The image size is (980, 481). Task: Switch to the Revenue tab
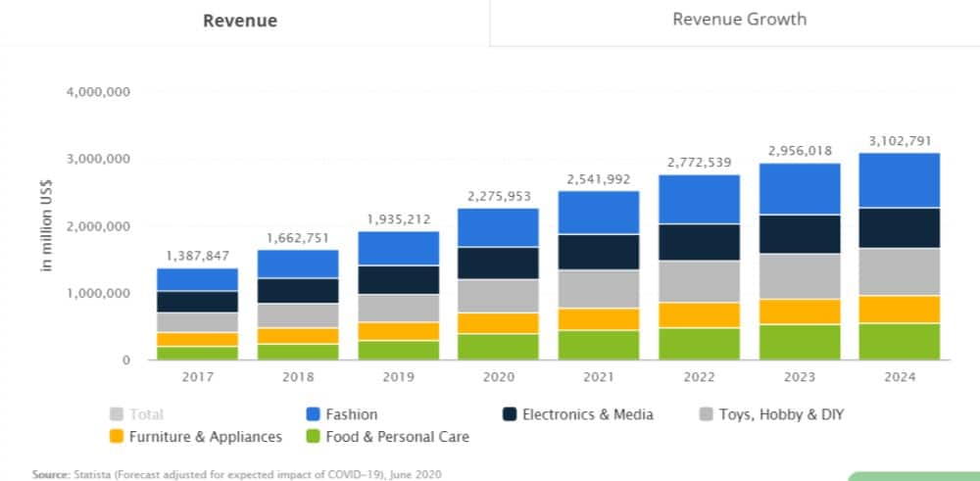click(x=240, y=21)
